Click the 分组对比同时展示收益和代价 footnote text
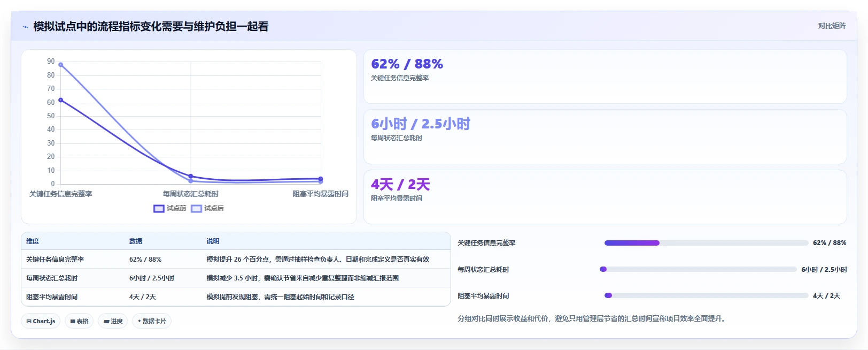The image size is (868, 350). (591, 319)
